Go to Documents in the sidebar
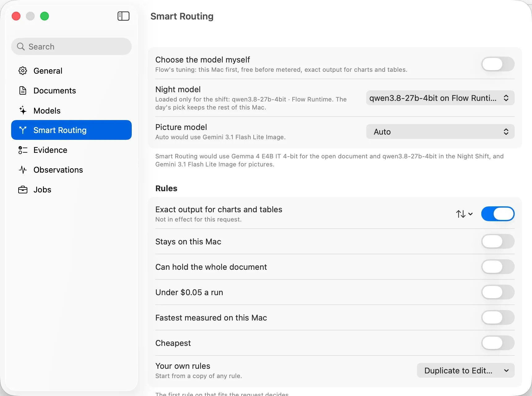 (71, 91)
